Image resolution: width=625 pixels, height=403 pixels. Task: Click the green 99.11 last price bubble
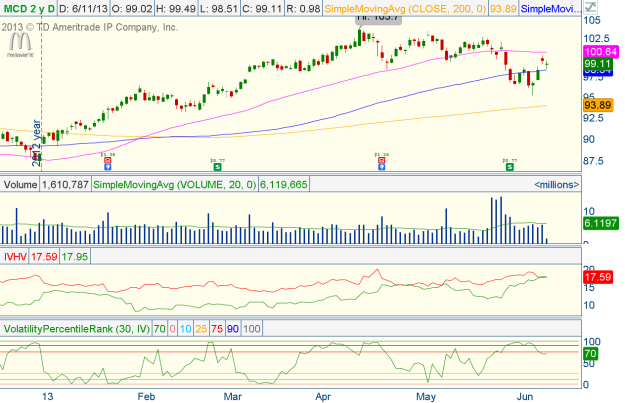[598, 64]
